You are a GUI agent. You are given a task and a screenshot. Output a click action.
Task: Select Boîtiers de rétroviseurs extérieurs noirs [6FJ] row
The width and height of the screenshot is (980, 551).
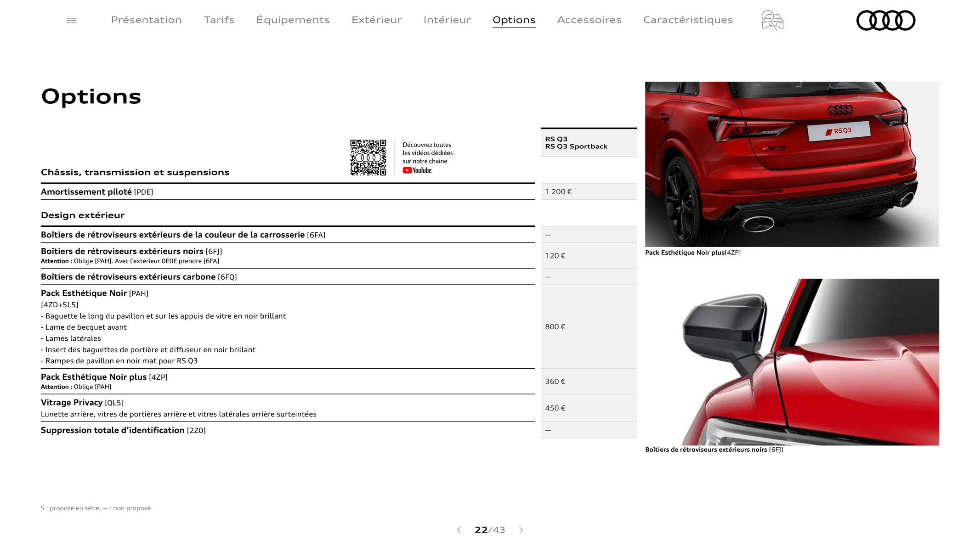[288, 256]
